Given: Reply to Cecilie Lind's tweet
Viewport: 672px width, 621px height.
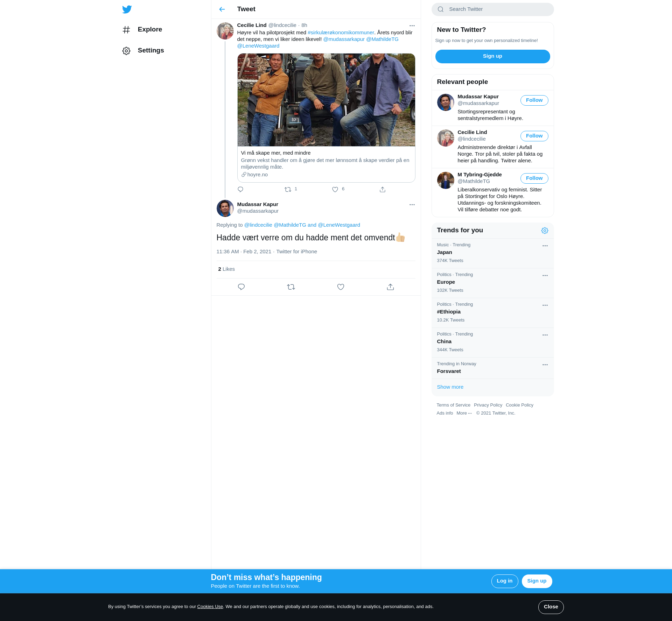Looking at the screenshot, I should [240, 189].
